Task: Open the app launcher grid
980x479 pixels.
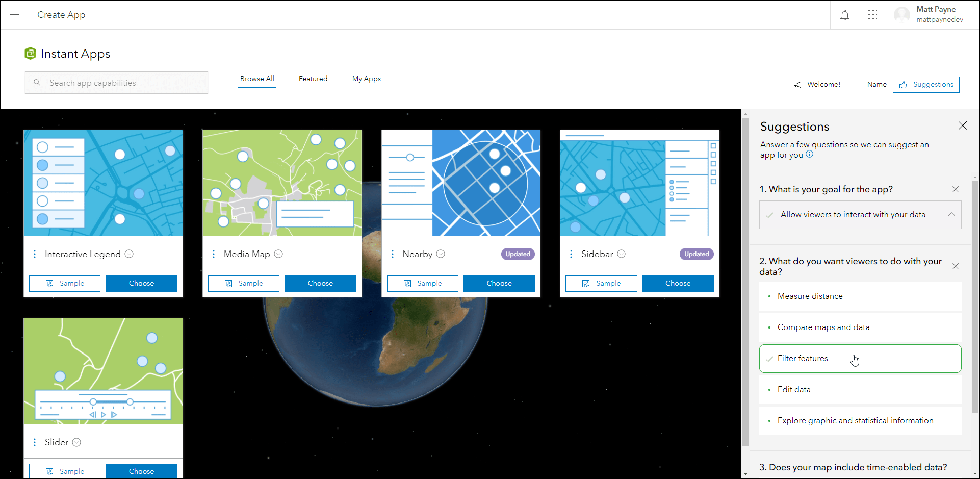Action: pos(873,15)
